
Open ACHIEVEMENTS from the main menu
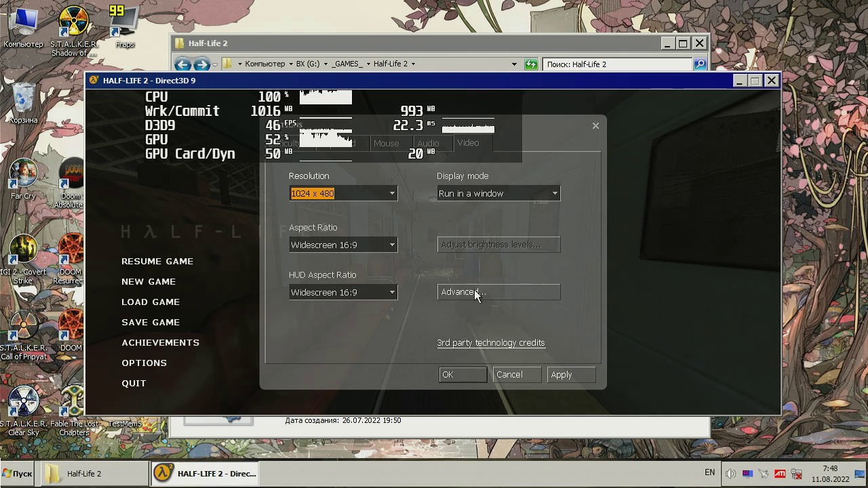coord(161,343)
